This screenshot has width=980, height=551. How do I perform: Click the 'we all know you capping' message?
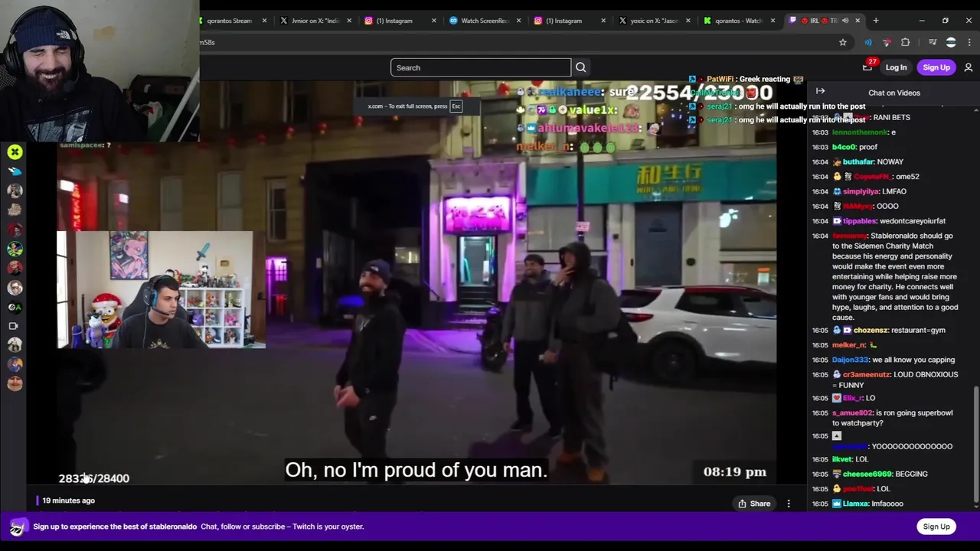[x=913, y=360]
